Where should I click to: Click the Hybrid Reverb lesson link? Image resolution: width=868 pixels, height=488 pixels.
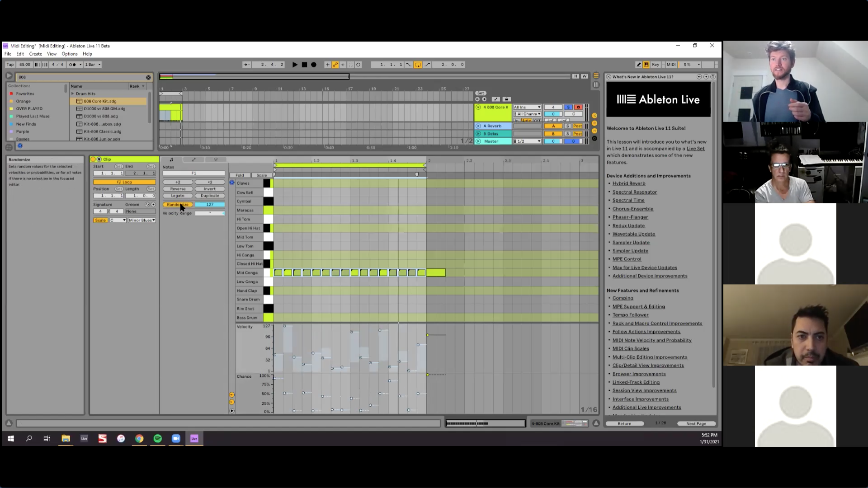pyautogui.click(x=628, y=183)
